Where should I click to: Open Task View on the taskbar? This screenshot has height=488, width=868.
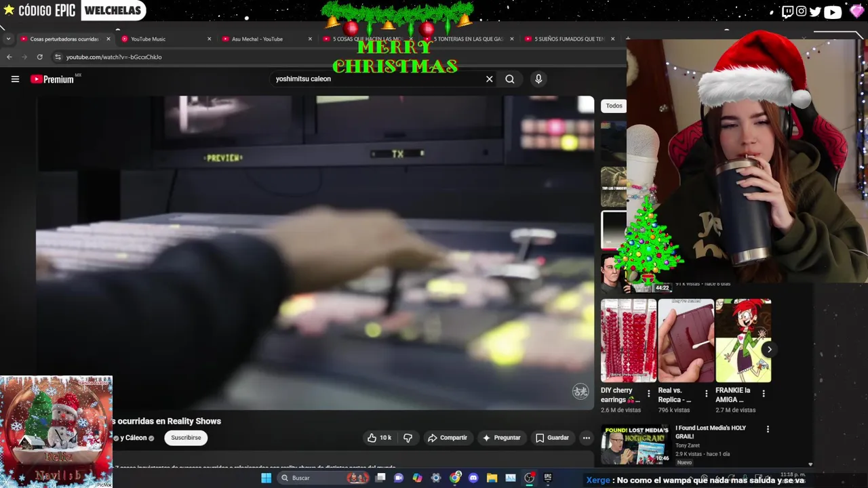click(x=381, y=478)
